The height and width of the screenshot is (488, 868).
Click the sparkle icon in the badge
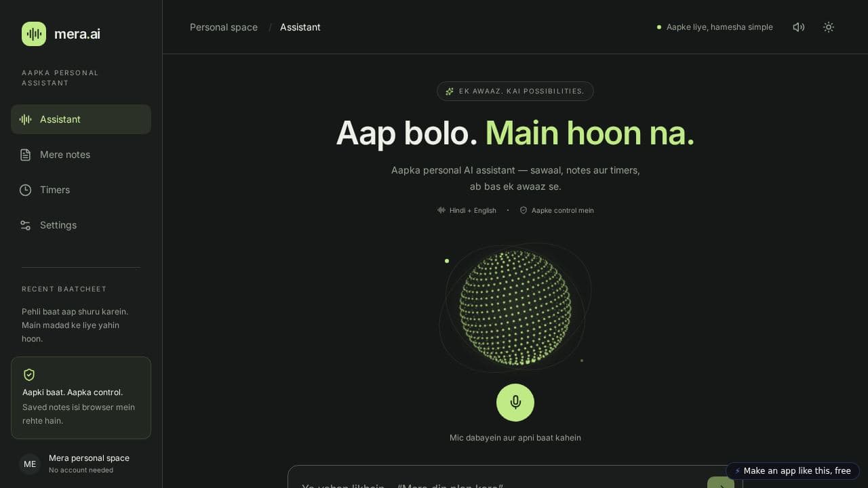point(450,91)
